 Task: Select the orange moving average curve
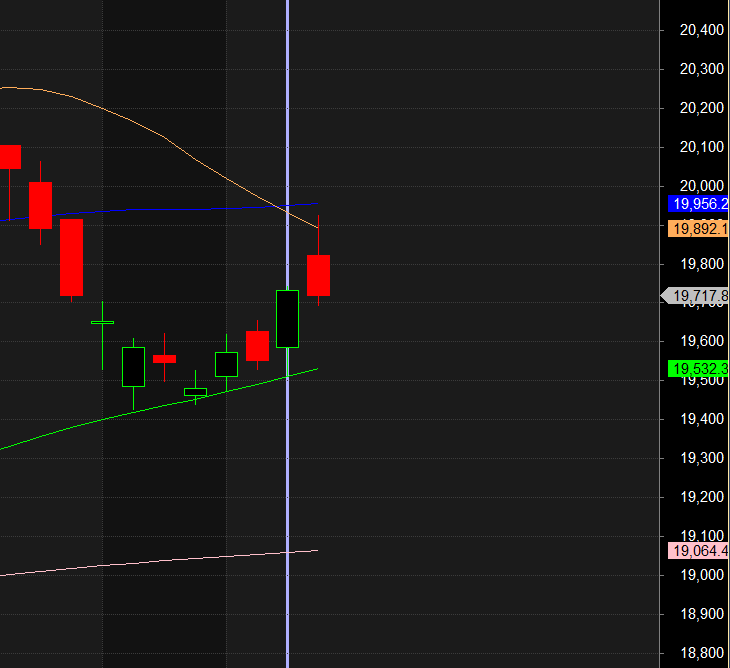point(163,136)
